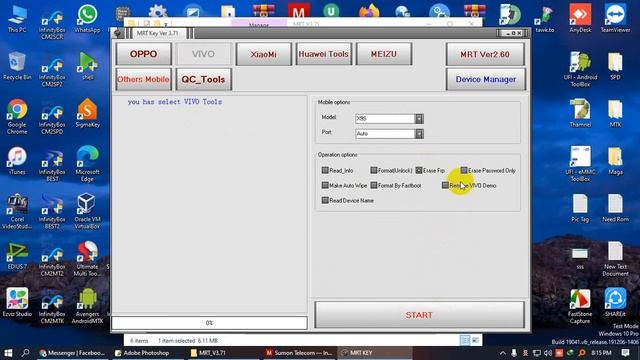
Task: Open the notification center icon
Action: 626,353
